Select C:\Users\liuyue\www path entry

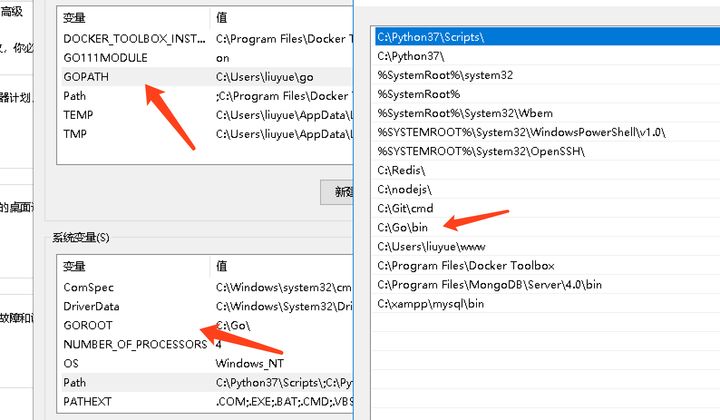click(546, 246)
